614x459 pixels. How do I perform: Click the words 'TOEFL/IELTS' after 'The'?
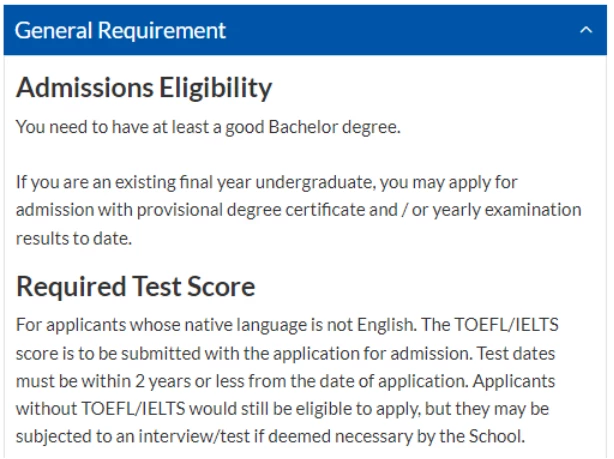(506, 325)
